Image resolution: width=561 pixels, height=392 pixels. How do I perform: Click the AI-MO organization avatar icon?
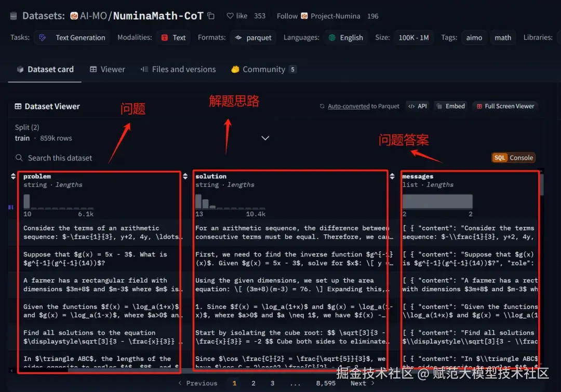[x=74, y=16]
